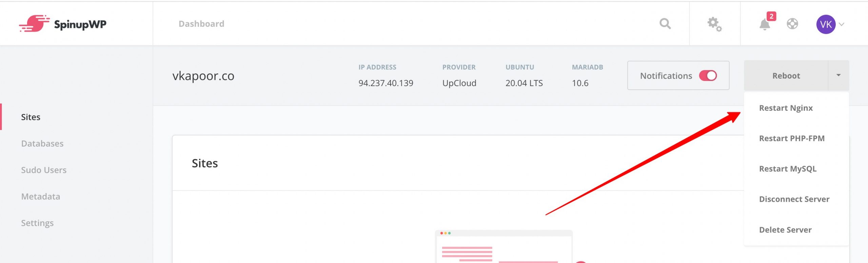This screenshot has height=263, width=868.
Task: Choose Restart MySQL option
Action: 788,169
